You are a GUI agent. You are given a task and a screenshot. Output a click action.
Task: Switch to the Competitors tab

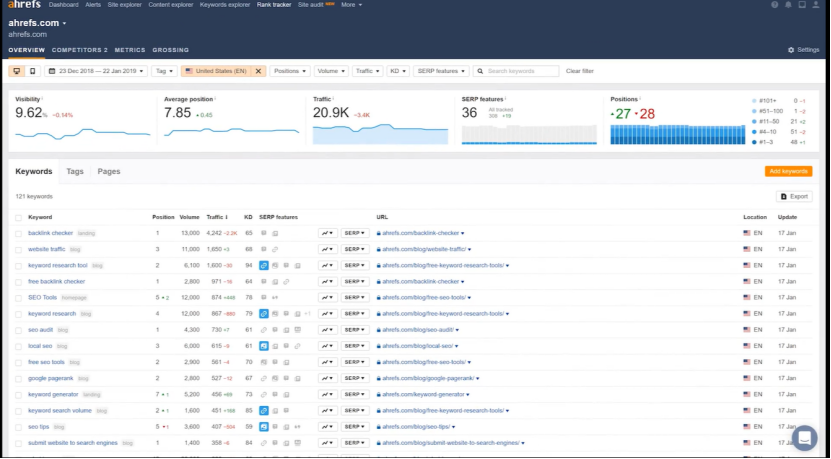(79, 50)
